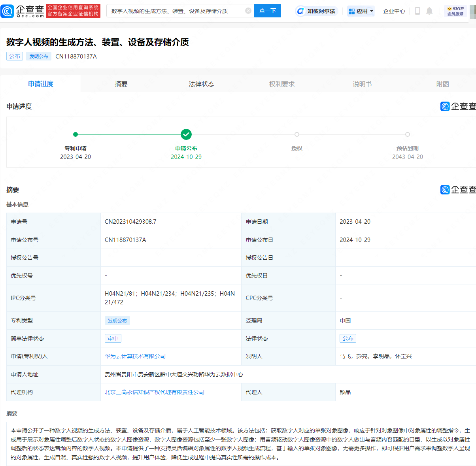Click the 公布 tag under the patent title
Image resolution: width=476 pixels, height=466 pixels.
click(x=15, y=56)
